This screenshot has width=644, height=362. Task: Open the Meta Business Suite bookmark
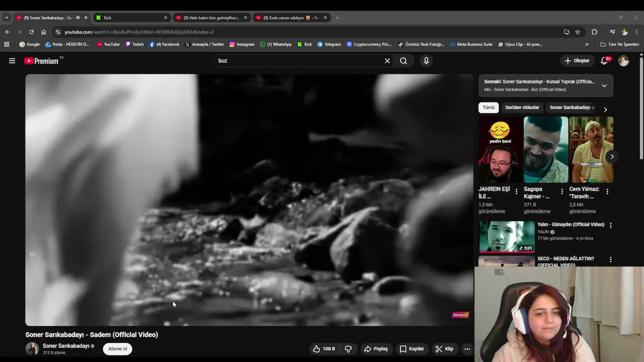471,44
